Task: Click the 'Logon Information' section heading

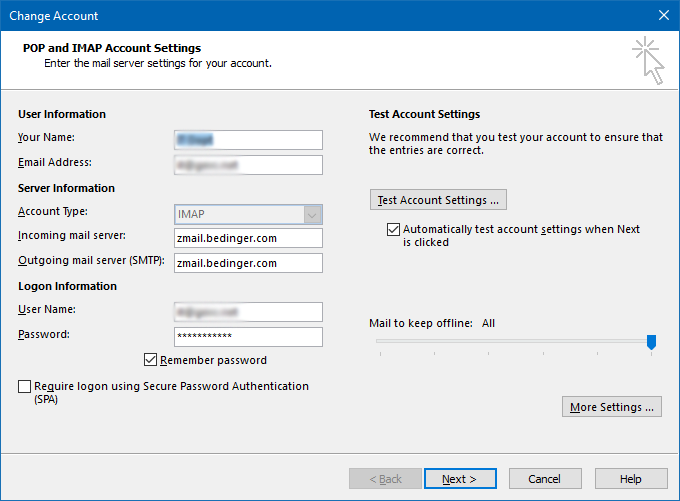Action: (67, 286)
